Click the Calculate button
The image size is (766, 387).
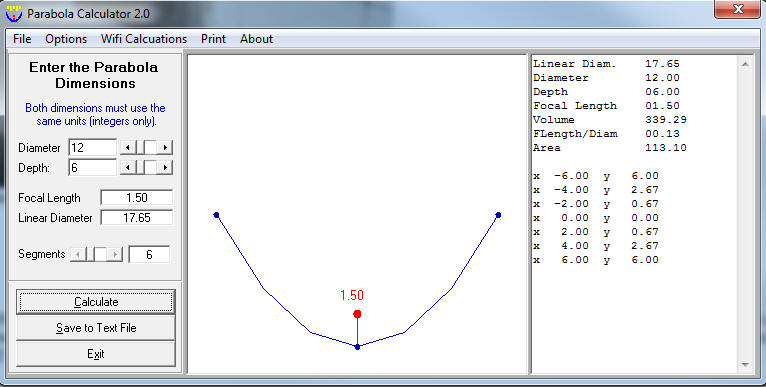(96, 302)
